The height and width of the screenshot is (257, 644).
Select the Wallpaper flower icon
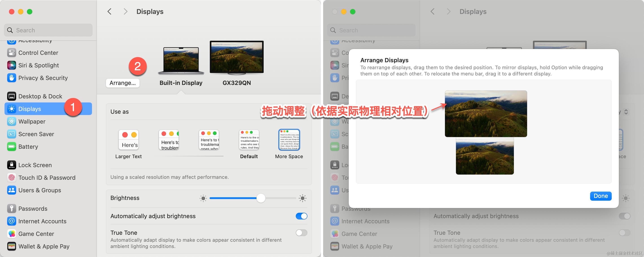pyautogui.click(x=11, y=122)
